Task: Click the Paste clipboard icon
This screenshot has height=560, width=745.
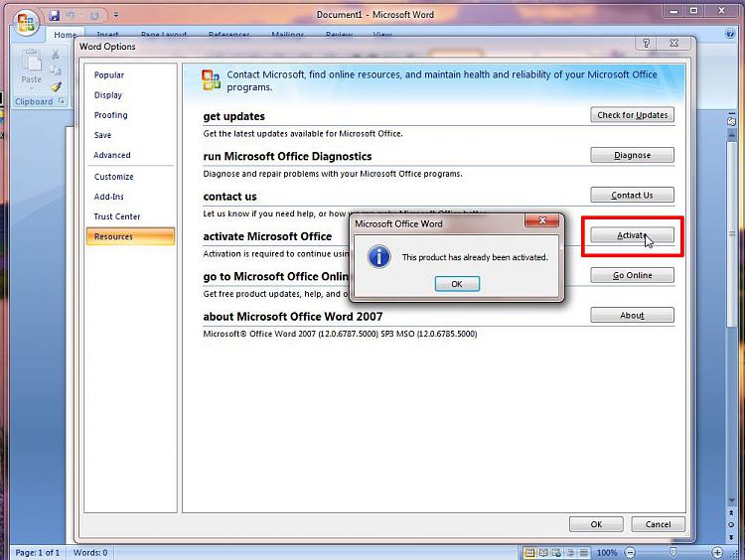Action: [x=32, y=61]
